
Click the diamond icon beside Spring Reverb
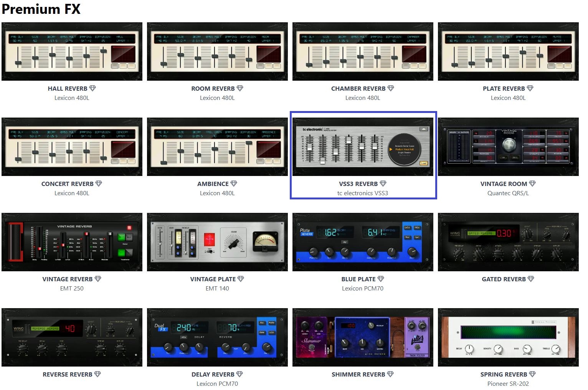click(532, 374)
